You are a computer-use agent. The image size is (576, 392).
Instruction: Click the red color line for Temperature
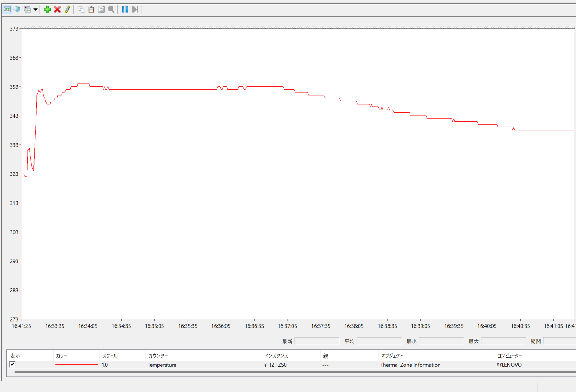76,365
